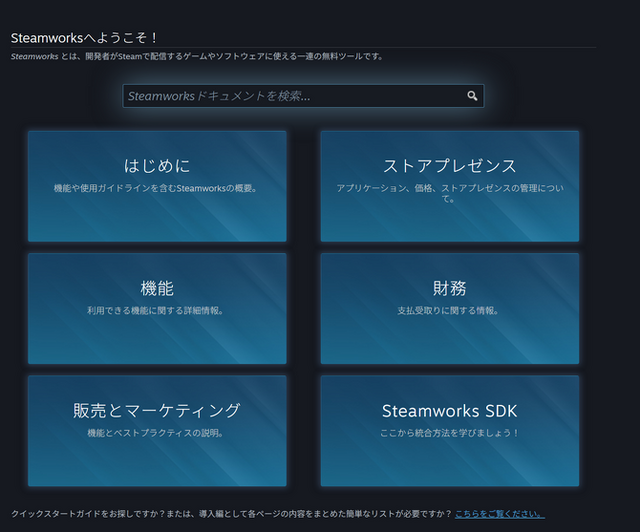Click the Steamworksへようこそ！ heading
This screenshot has height=532, width=640.
84,38
